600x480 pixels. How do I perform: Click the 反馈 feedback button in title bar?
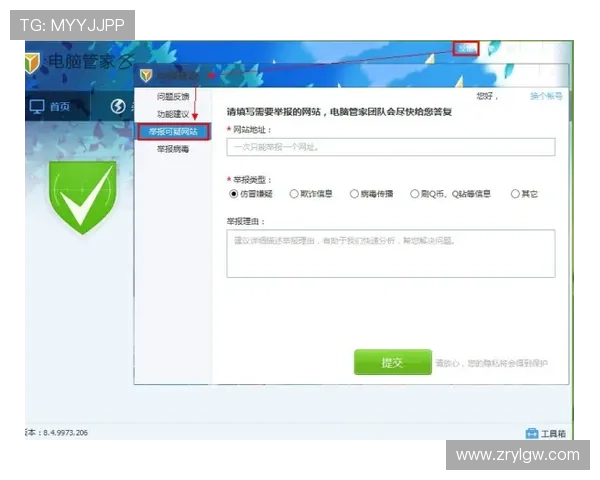[466, 49]
